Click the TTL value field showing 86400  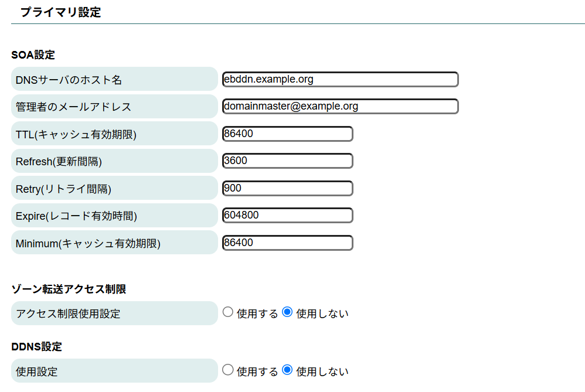pos(287,134)
